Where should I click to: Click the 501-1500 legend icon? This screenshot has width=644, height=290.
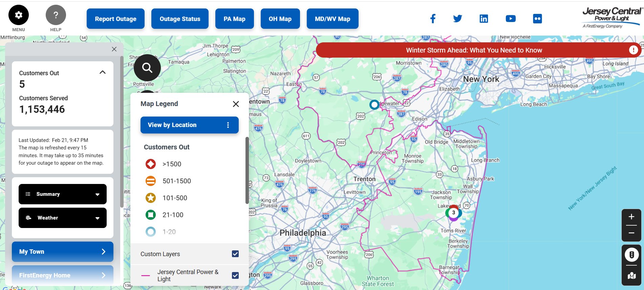pyautogui.click(x=151, y=181)
